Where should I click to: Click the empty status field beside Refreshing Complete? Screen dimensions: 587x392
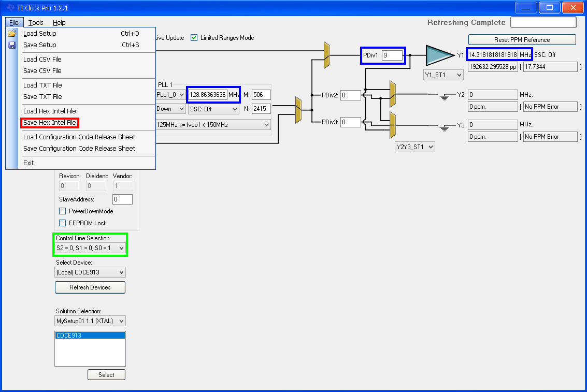pos(543,22)
